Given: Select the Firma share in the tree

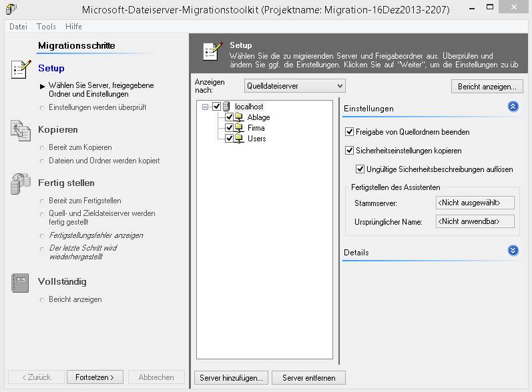Looking at the screenshot, I should click(x=256, y=128).
